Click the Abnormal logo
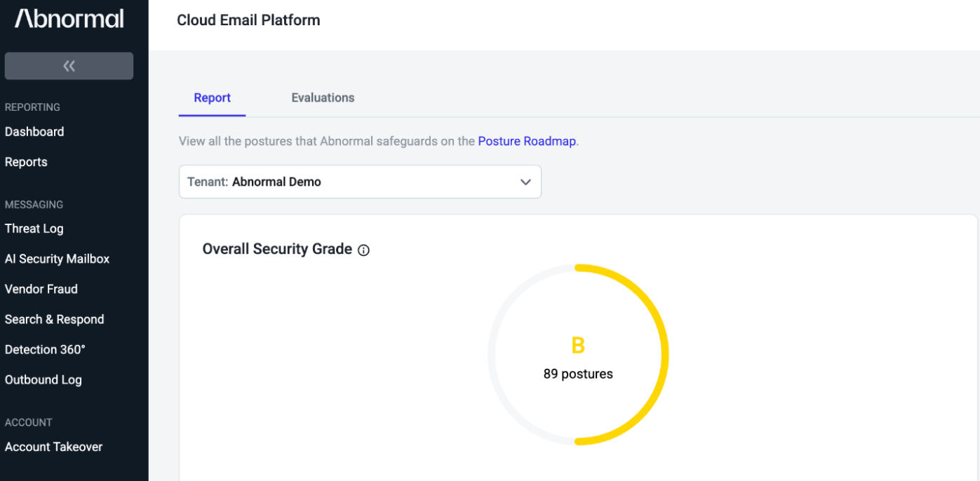 69,19
